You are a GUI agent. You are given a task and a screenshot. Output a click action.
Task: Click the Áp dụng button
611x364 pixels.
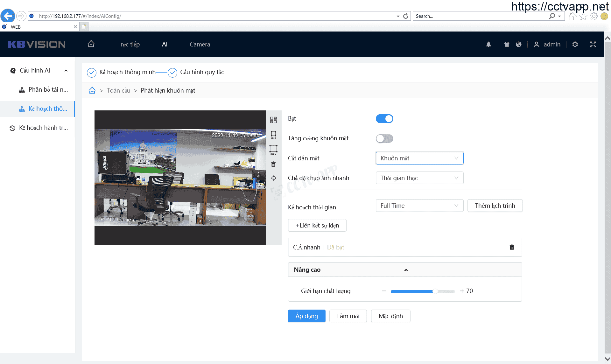point(306,316)
